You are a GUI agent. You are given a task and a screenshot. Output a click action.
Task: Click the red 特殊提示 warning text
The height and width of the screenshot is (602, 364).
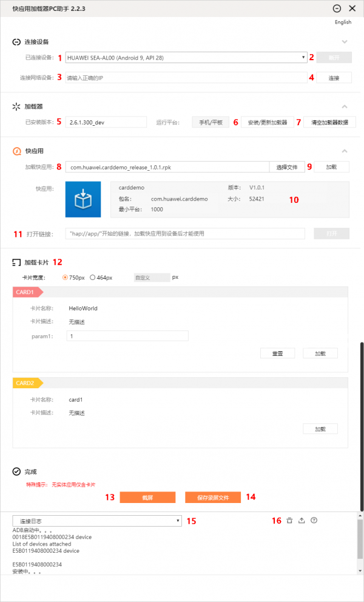[61, 485]
